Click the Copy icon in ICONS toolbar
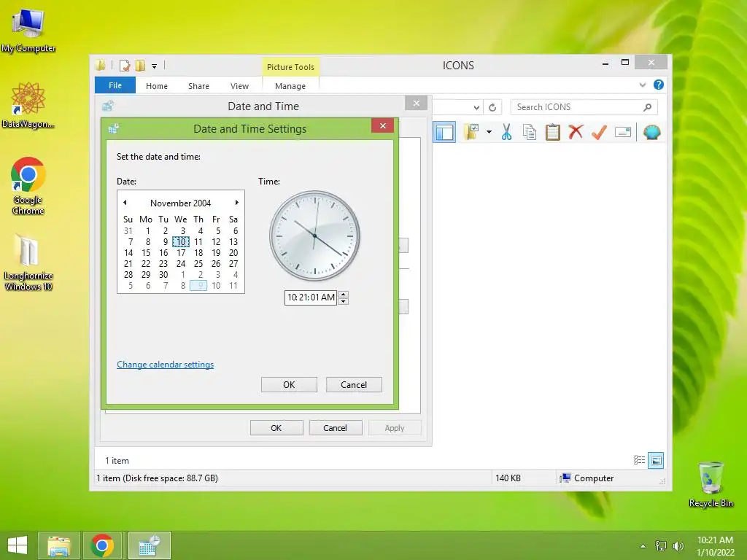The height and width of the screenshot is (560, 747). click(x=530, y=132)
